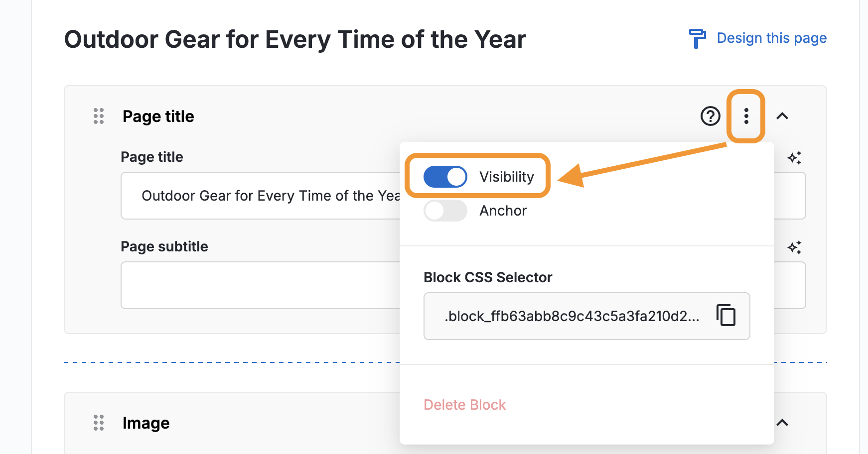Click the Block CSS Selector field
This screenshot has height=454, width=868.
571,316
